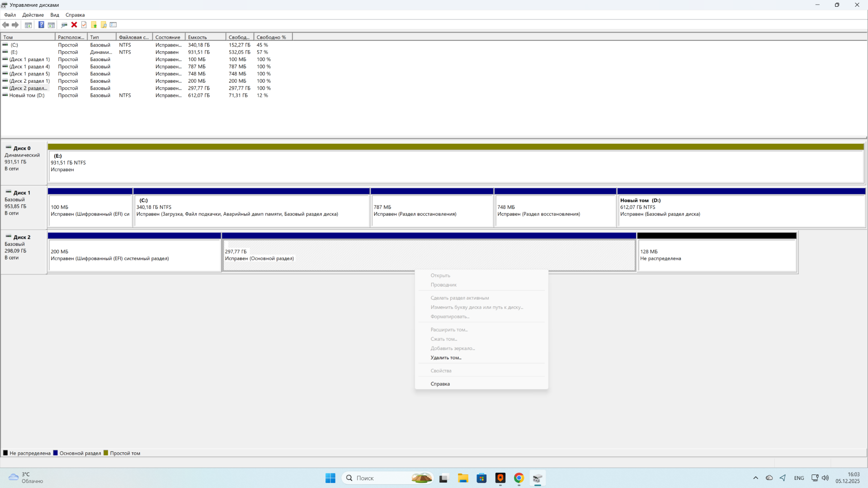Screen dimensions: 868x488
Task: Click the blue question mark help icon
Action: [41, 25]
